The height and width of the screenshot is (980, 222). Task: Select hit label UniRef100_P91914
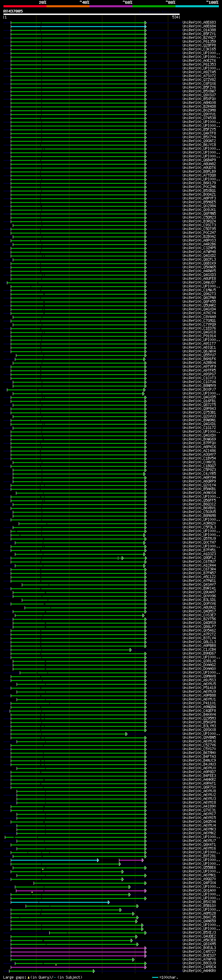click(x=199, y=336)
